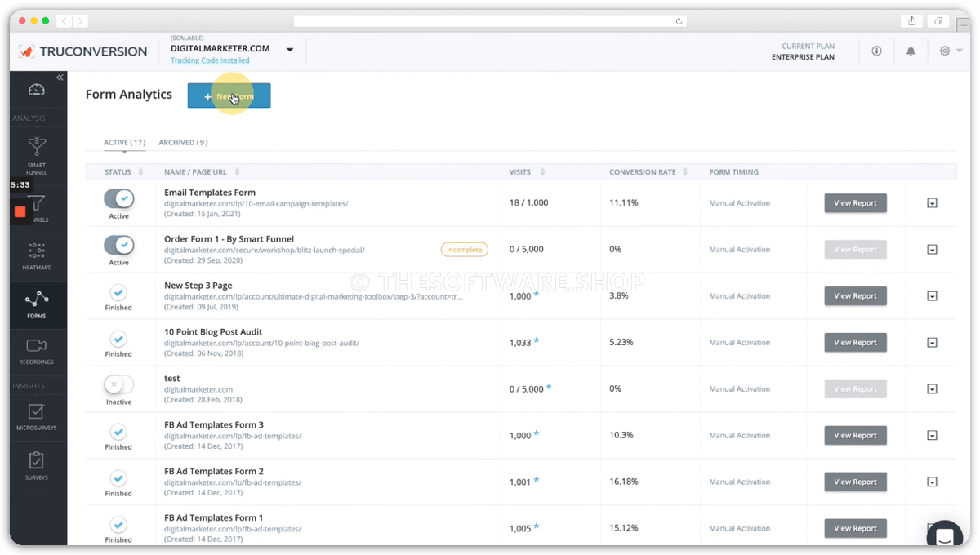Open row actions dropdown for FB Ad Templates Form 3

932,436
